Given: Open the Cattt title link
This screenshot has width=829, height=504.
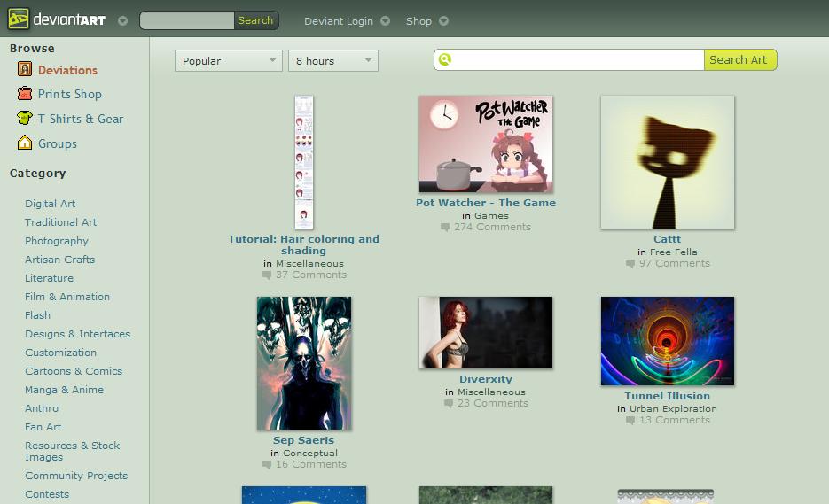Looking at the screenshot, I should pyautogui.click(x=668, y=239).
